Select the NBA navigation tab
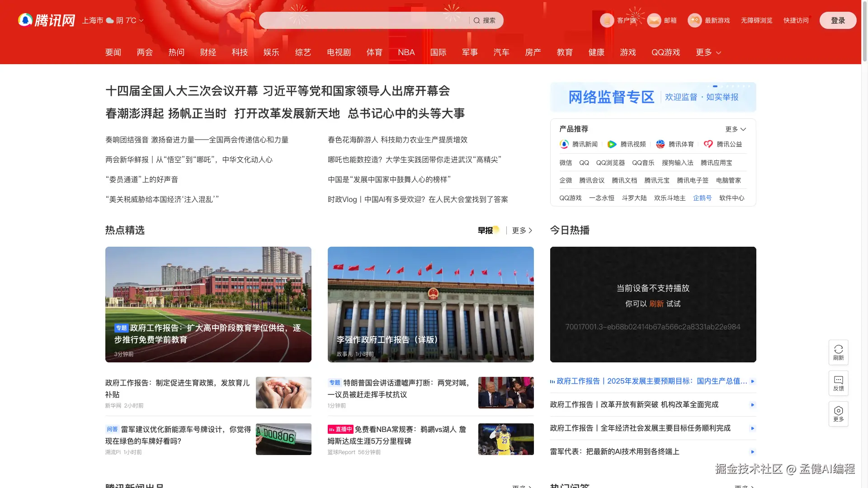 (406, 52)
